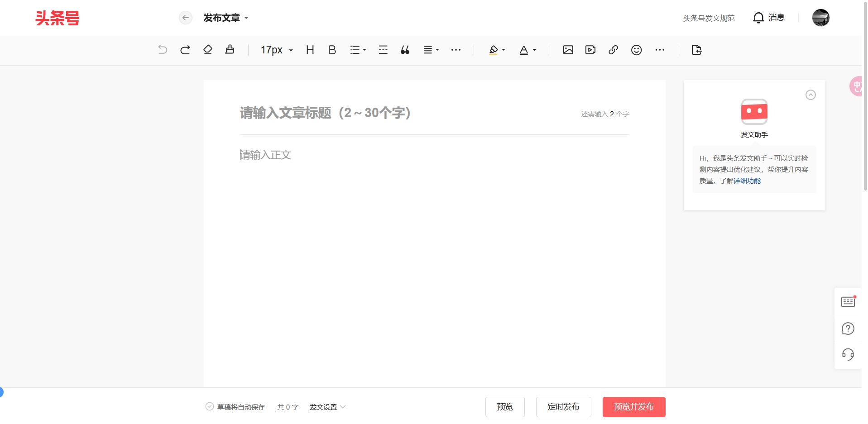
Task: Clear text formatting with the eraser
Action: coord(207,50)
